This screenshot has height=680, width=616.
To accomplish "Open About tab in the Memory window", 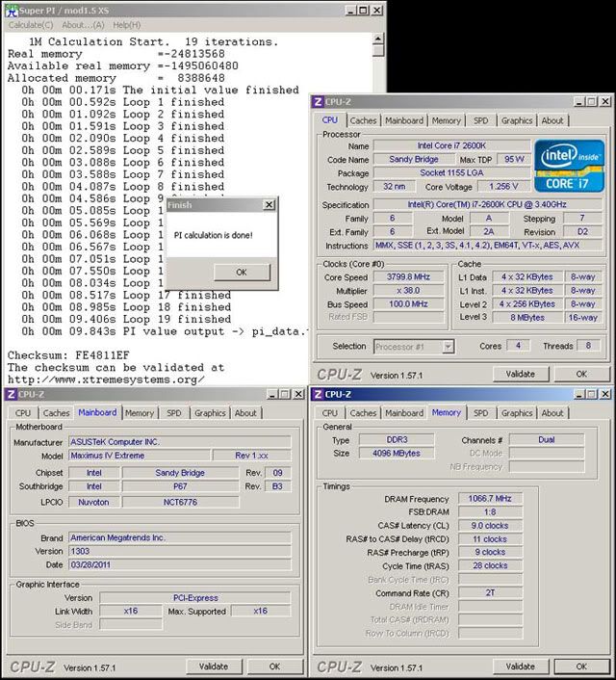I will click(552, 413).
